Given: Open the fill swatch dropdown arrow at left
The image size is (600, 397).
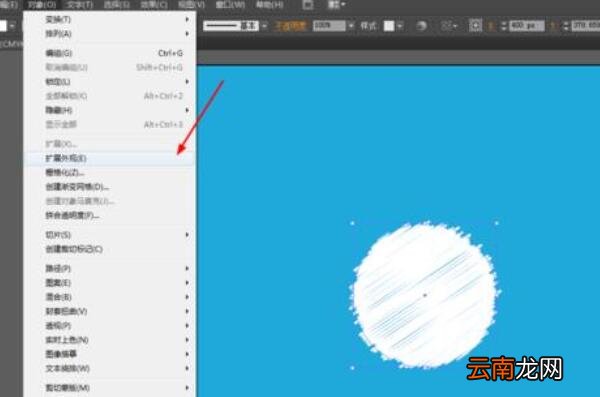Looking at the screenshot, I should click(12, 26).
